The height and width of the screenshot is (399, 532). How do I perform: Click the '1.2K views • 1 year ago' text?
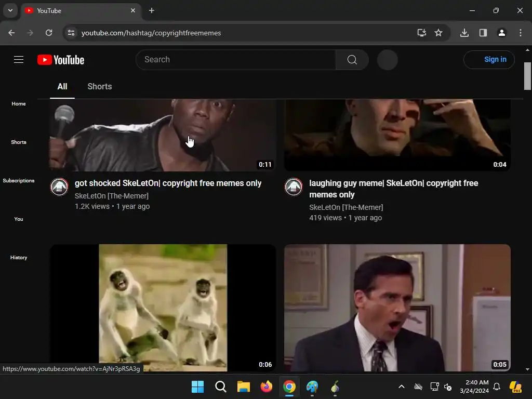pyautogui.click(x=112, y=206)
